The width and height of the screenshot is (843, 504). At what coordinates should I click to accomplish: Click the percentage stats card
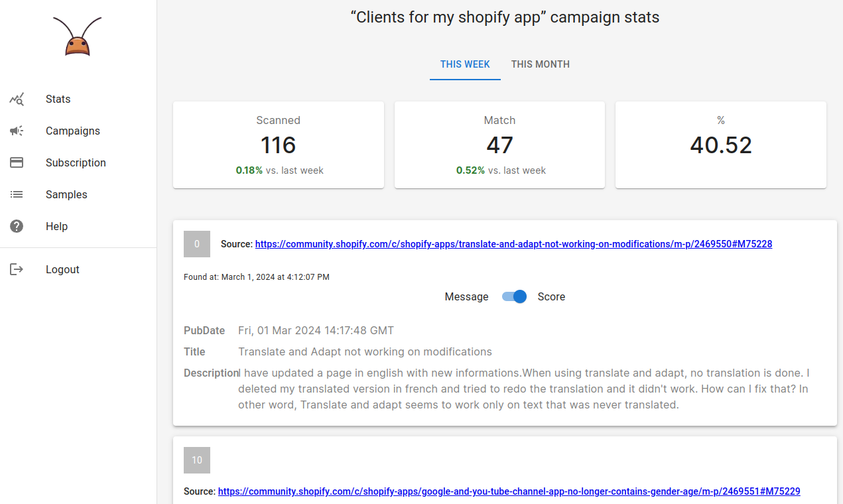coord(721,145)
